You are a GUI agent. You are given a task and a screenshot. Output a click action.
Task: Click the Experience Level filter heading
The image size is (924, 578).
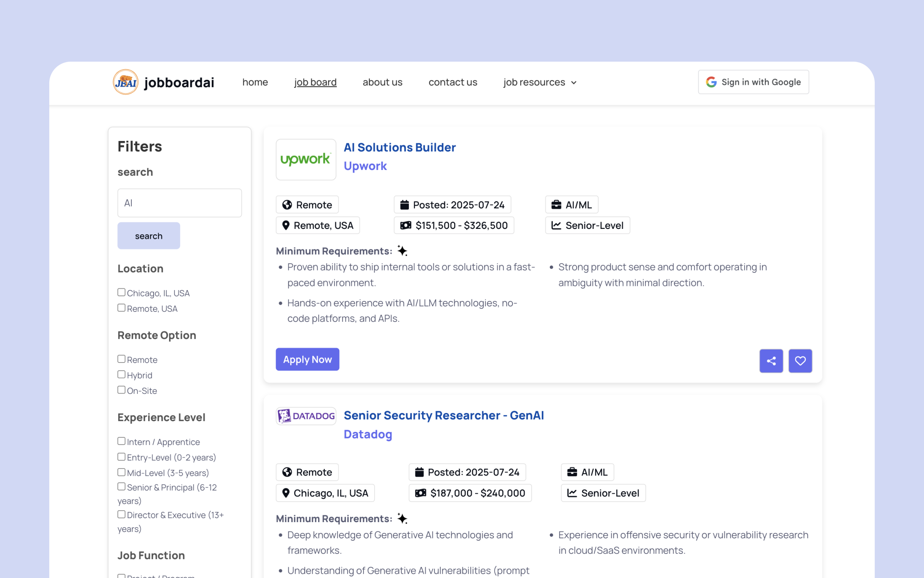tap(161, 417)
